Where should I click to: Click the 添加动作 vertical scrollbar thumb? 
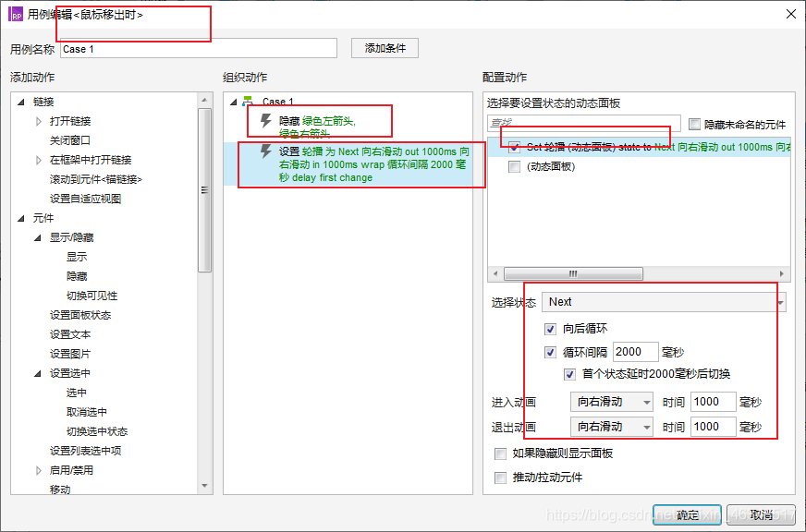[204, 190]
